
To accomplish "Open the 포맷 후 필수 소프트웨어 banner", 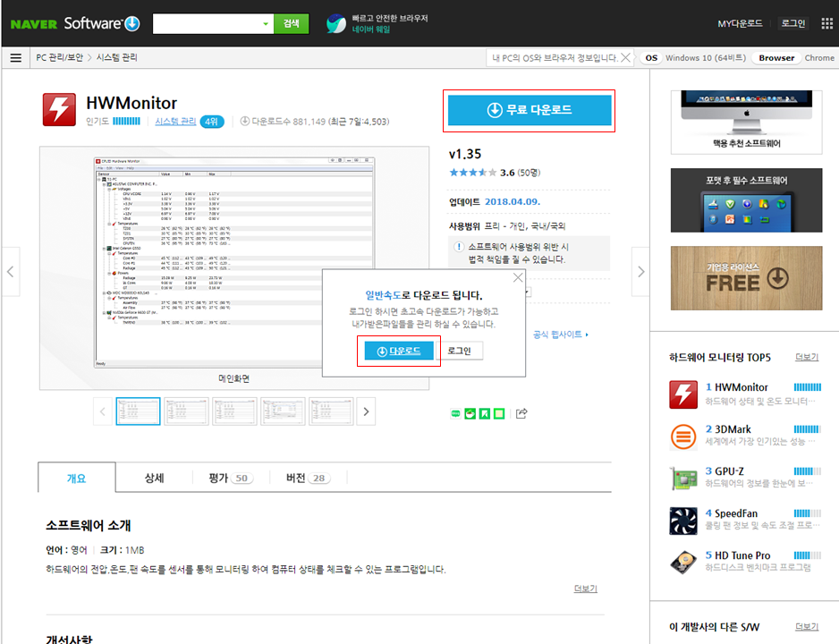I will click(x=747, y=200).
